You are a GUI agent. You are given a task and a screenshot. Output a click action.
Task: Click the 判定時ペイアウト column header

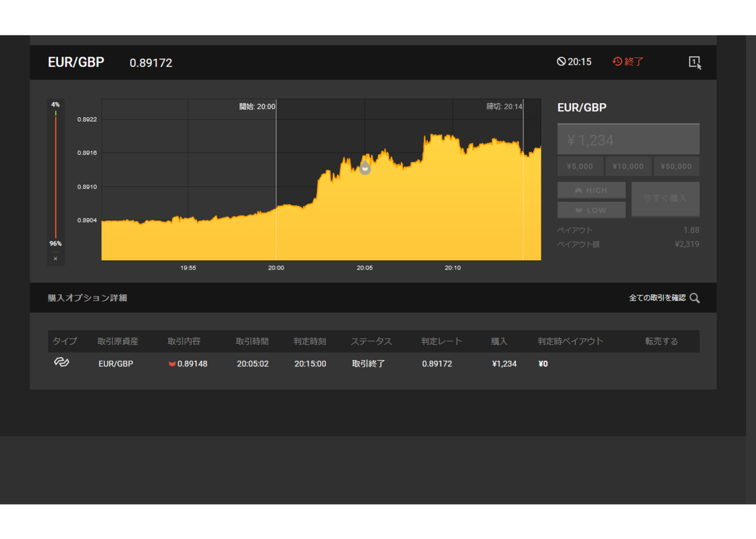pos(570,341)
